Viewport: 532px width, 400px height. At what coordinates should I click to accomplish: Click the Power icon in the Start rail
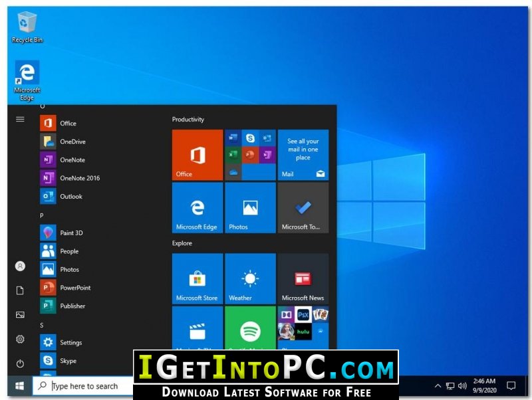click(20, 363)
